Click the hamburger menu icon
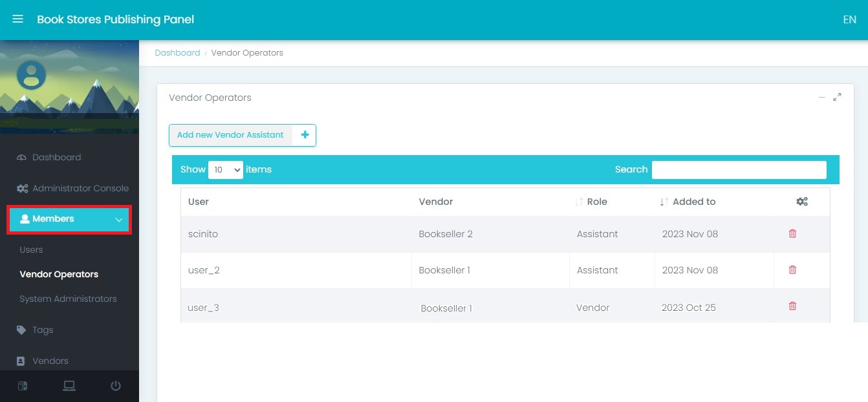The width and height of the screenshot is (868, 402). [x=18, y=19]
